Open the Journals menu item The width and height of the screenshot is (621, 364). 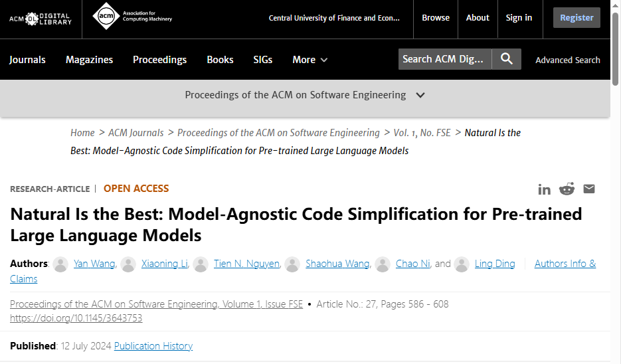coord(27,60)
